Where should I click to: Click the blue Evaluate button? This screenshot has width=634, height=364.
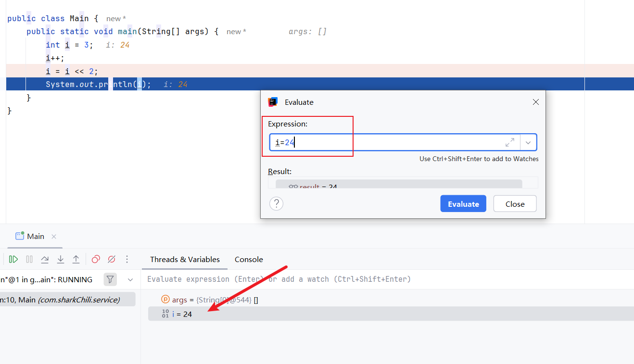(463, 204)
